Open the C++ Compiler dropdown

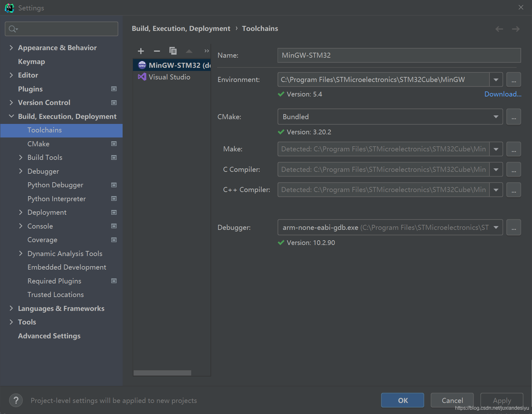496,190
